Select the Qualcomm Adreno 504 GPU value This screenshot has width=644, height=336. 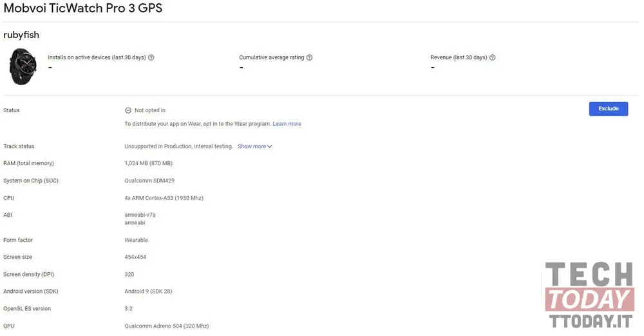[167, 326]
